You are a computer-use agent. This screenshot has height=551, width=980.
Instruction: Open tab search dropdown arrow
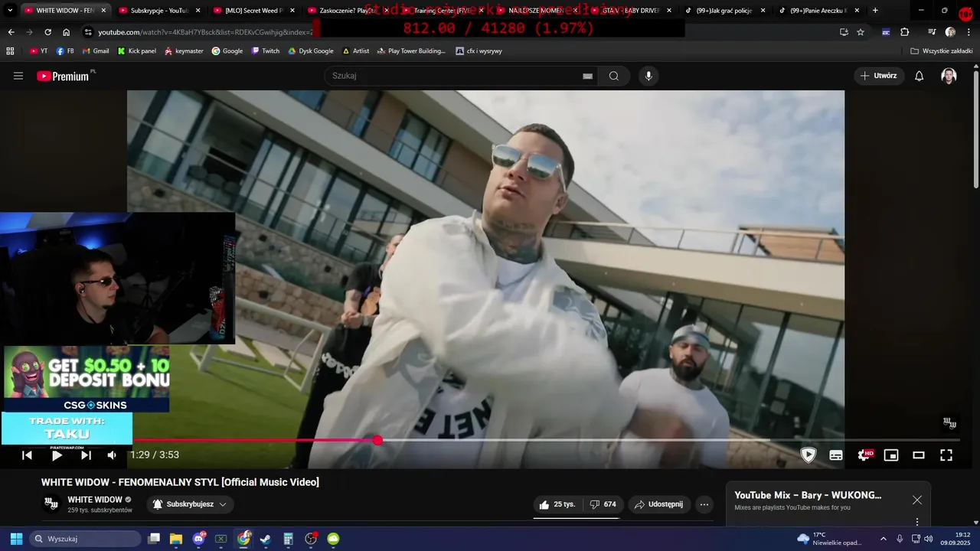pos(10,11)
